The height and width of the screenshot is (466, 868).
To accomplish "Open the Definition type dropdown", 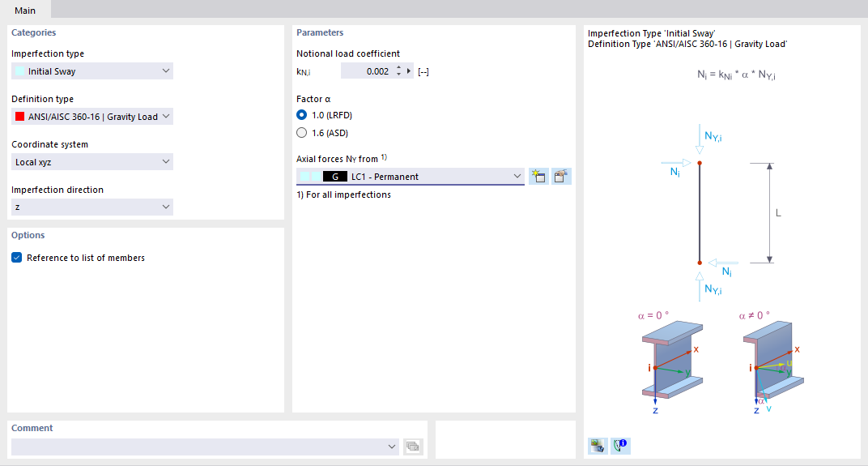I will [x=91, y=117].
